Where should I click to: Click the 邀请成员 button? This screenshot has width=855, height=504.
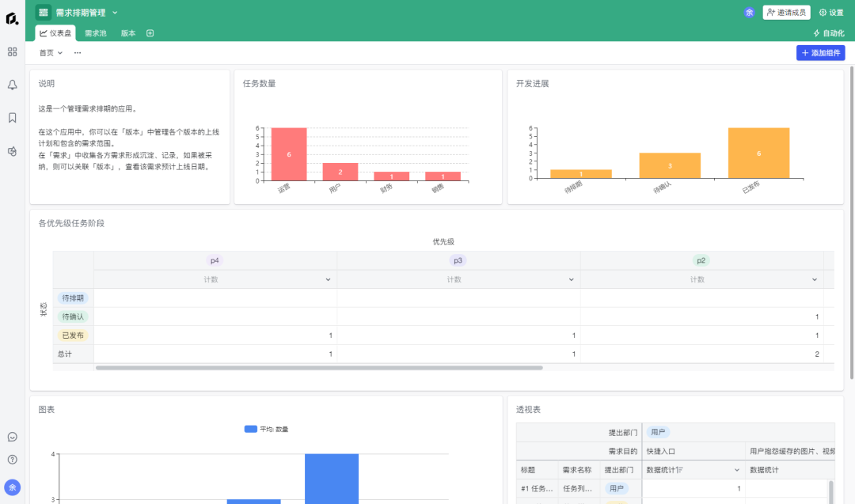point(786,13)
